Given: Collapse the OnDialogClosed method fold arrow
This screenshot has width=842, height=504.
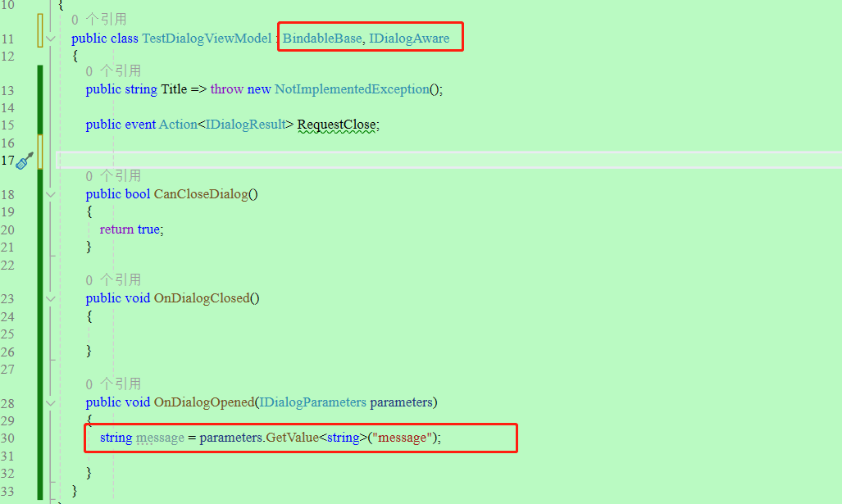Looking at the screenshot, I should tap(51, 298).
